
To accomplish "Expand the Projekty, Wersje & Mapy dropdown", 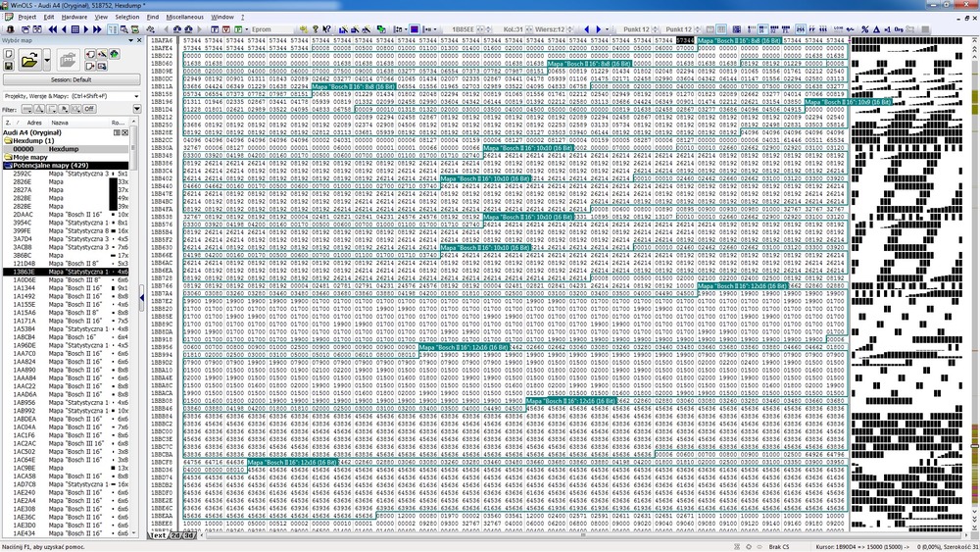I will 135,96.
